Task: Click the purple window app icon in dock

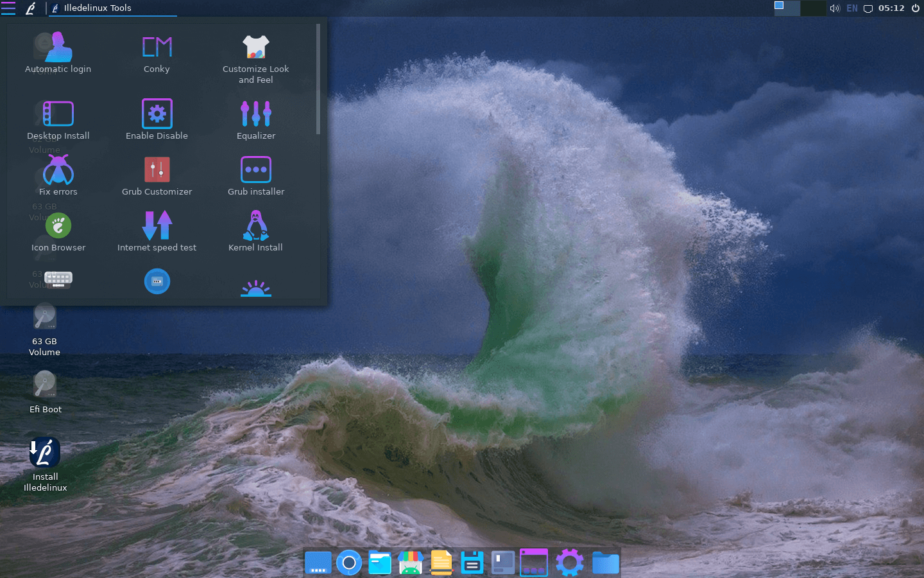Action: click(x=534, y=563)
